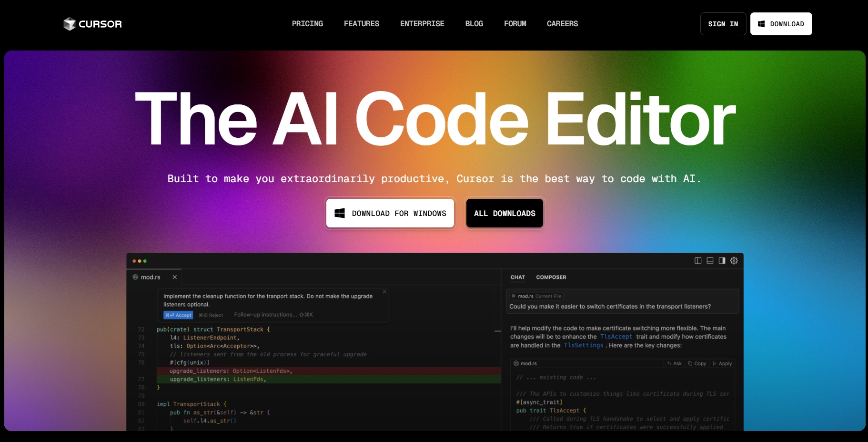Click the green window dot in the editor mockup

point(145,261)
